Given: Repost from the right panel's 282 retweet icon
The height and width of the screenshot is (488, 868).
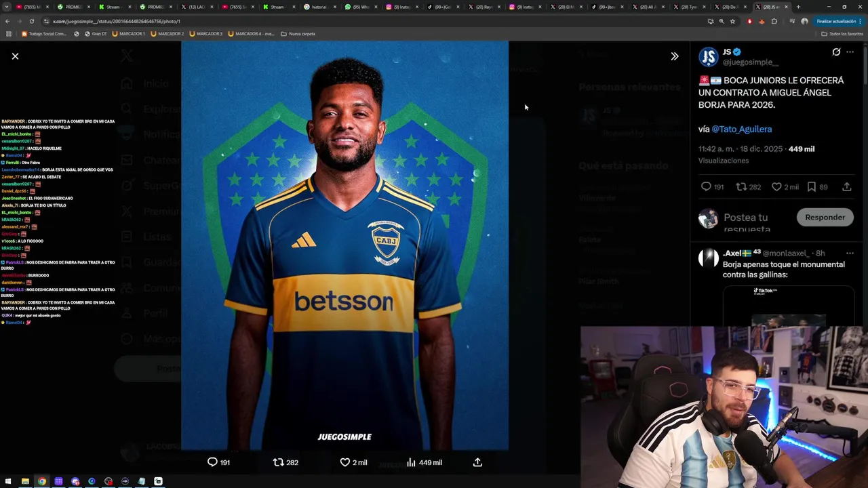Looking at the screenshot, I should point(741,186).
